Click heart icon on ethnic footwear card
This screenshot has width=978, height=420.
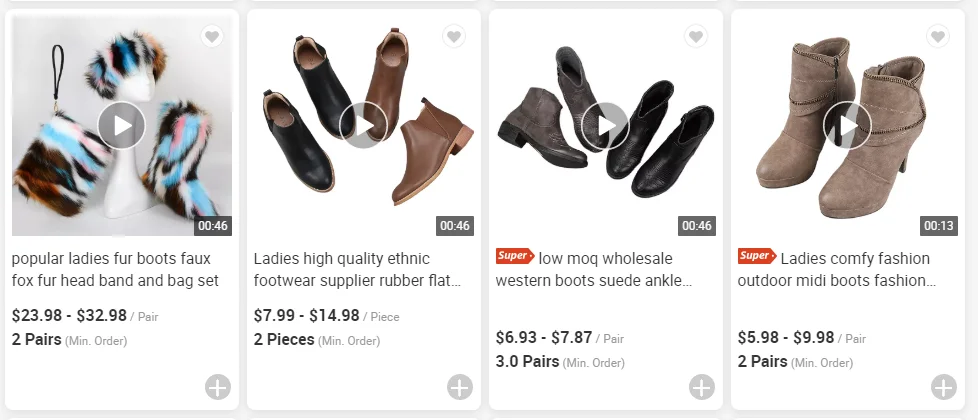[454, 37]
